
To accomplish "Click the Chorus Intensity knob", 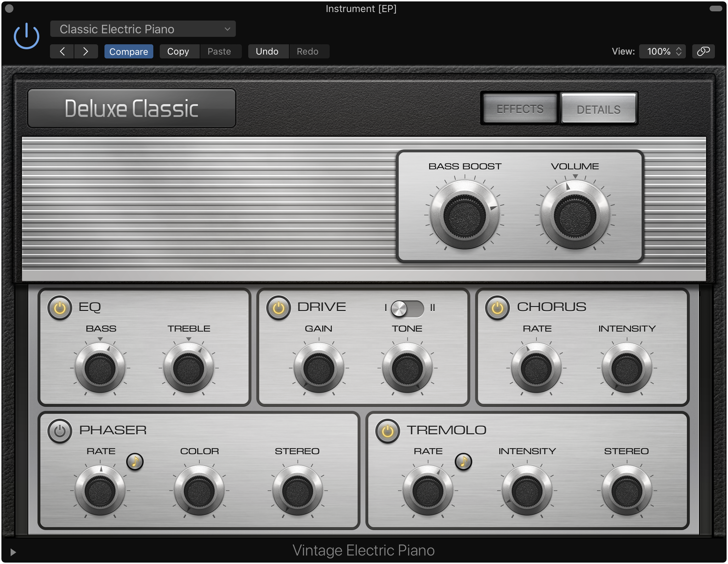I will coord(627,368).
